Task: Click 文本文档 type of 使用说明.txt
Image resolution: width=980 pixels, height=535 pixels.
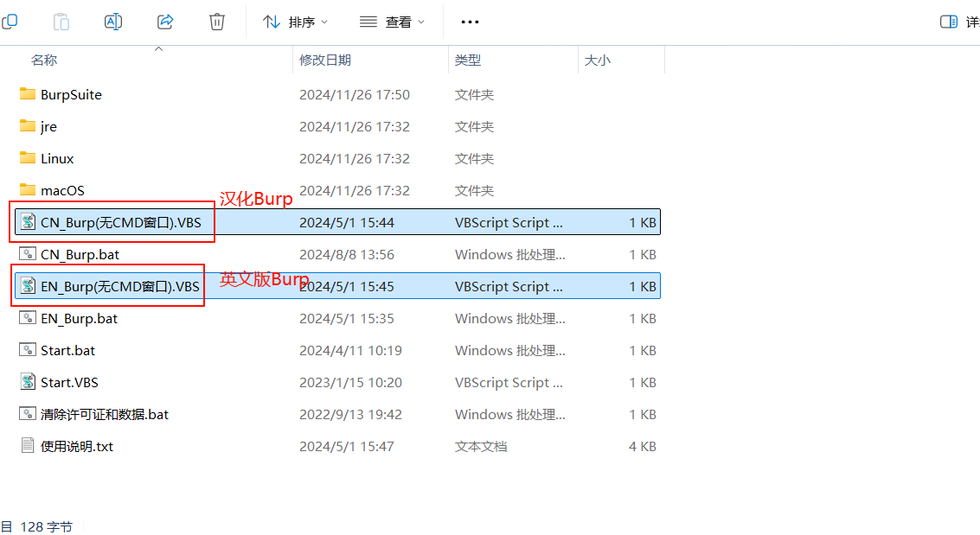Action: coord(481,446)
